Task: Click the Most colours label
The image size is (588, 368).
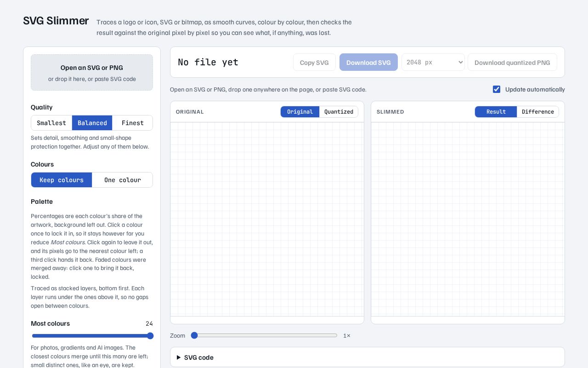Action: [x=51, y=323]
